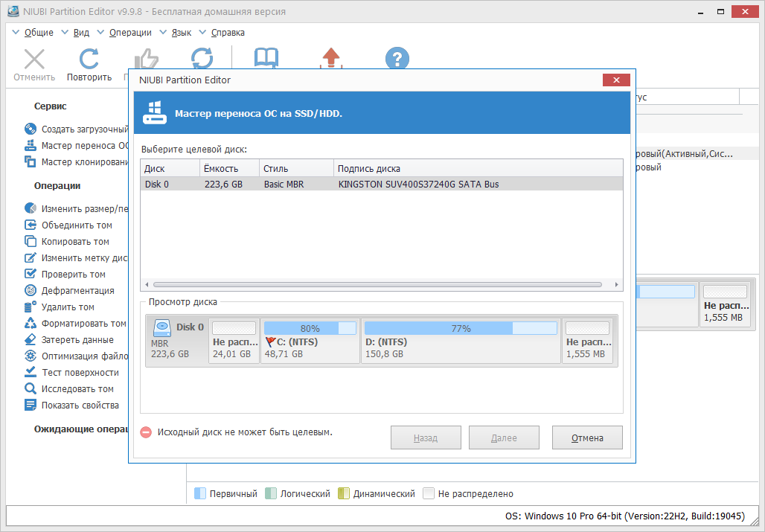
Task: Click the Повторить redo arrow icon
Action: (x=89, y=59)
